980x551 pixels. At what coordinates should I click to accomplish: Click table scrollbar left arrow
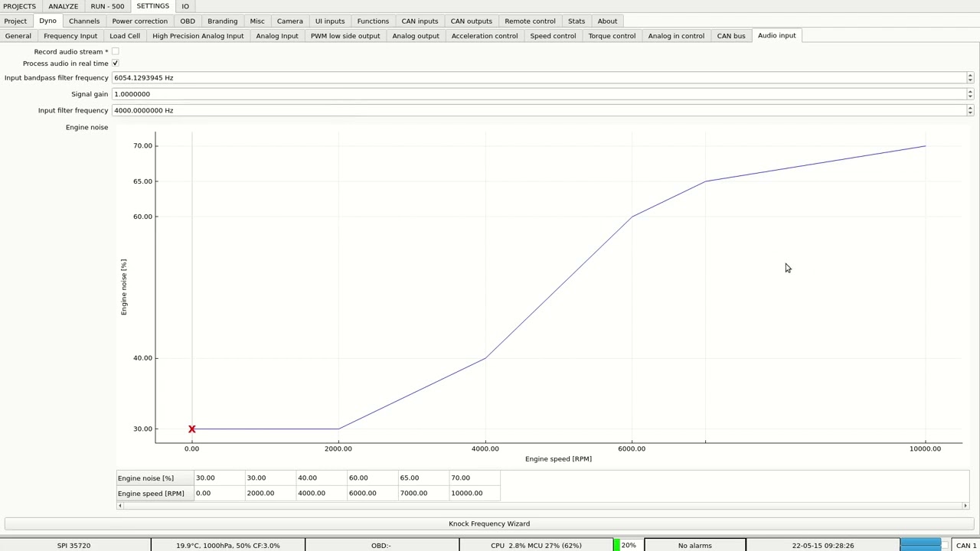click(x=119, y=506)
